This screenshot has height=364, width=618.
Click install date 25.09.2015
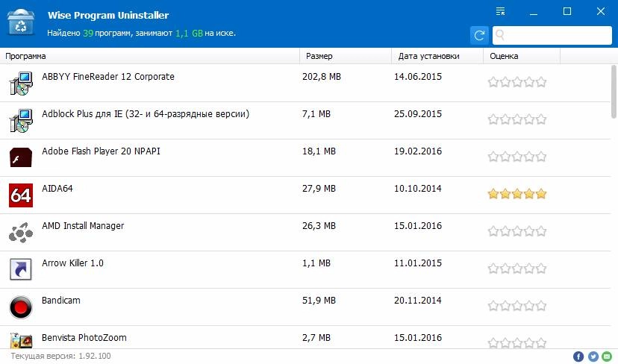(418, 114)
